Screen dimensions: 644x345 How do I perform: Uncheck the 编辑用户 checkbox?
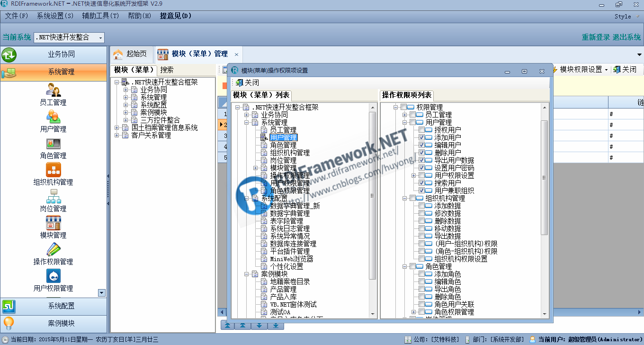pyautogui.click(x=422, y=145)
